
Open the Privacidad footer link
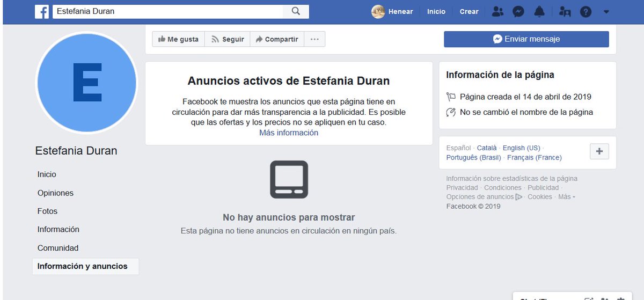(462, 188)
